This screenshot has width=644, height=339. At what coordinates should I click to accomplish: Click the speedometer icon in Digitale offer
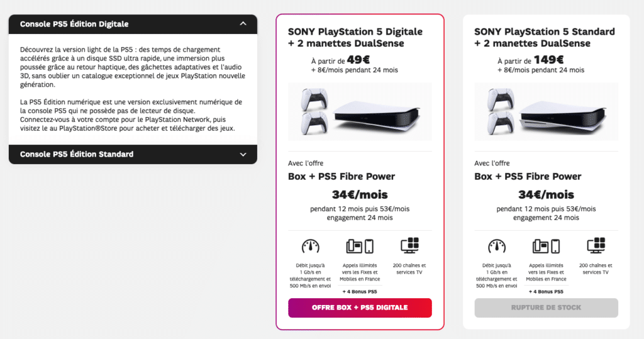pyautogui.click(x=311, y=246)
